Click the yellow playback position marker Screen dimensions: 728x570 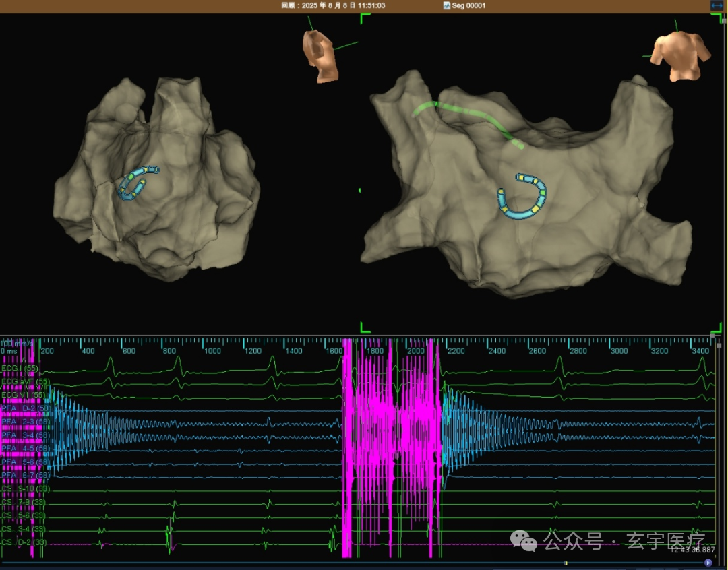point(566,563)
